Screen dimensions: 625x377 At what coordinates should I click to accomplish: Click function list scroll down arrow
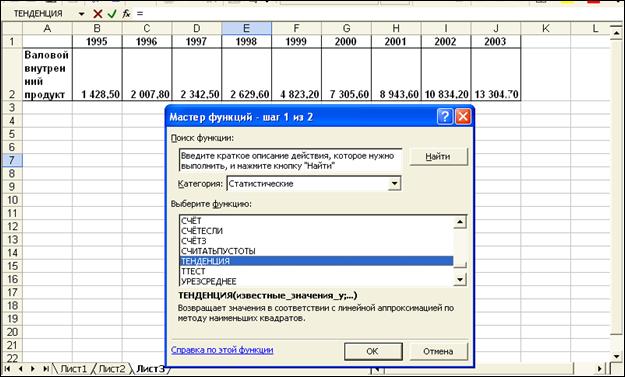coord(460,279)
